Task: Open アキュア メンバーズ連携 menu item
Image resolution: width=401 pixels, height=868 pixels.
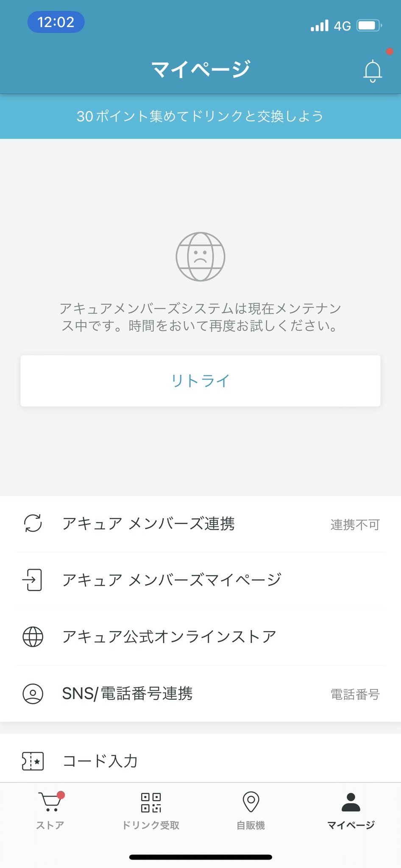Action: pyautogui.click(x=148, y=524)
